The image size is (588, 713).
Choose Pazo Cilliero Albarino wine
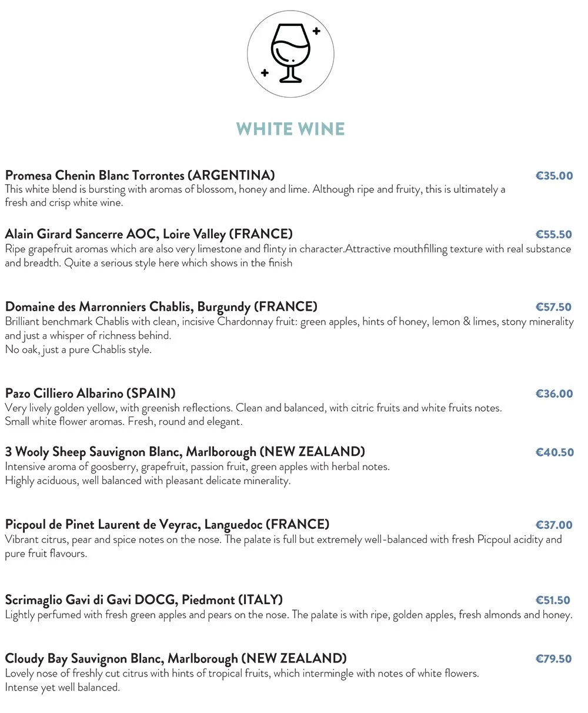point(90,393)
